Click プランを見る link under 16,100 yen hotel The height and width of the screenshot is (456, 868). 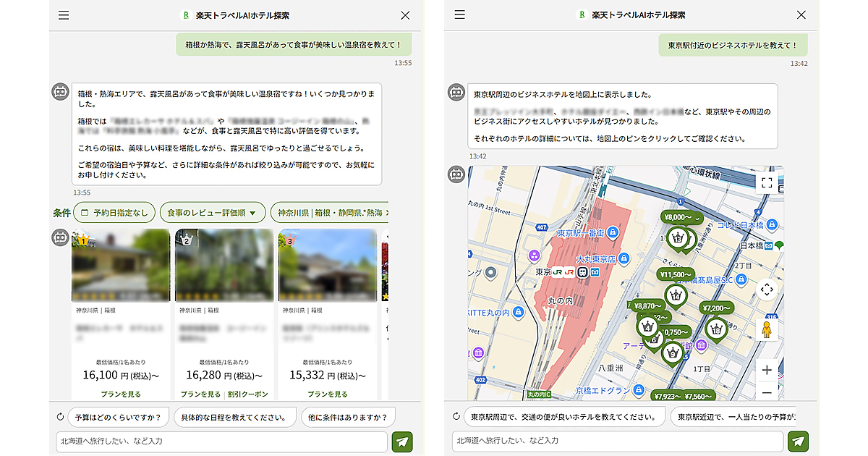coord(120,394)
